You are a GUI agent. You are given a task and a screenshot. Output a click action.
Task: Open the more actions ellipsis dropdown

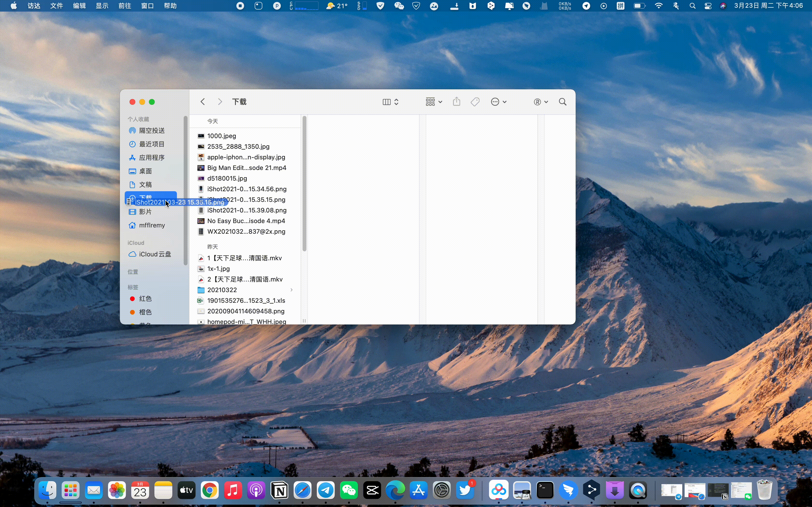click(498, 102)
